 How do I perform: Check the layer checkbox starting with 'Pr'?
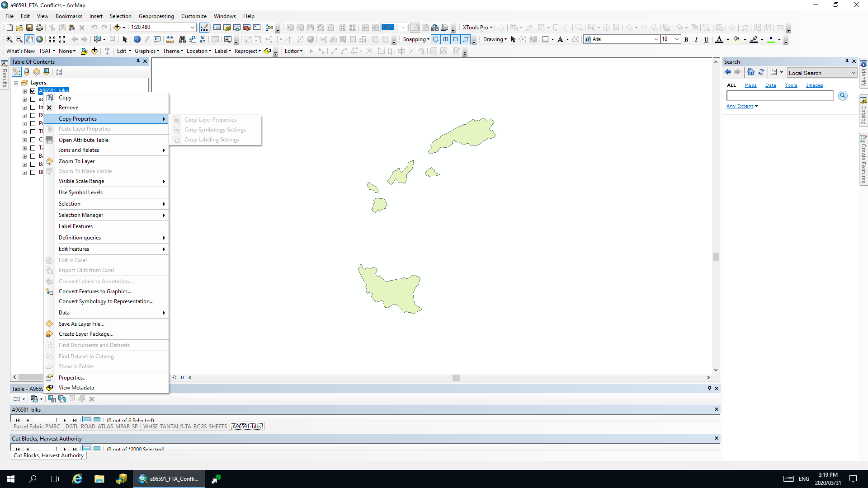click(x=33, y=124)
